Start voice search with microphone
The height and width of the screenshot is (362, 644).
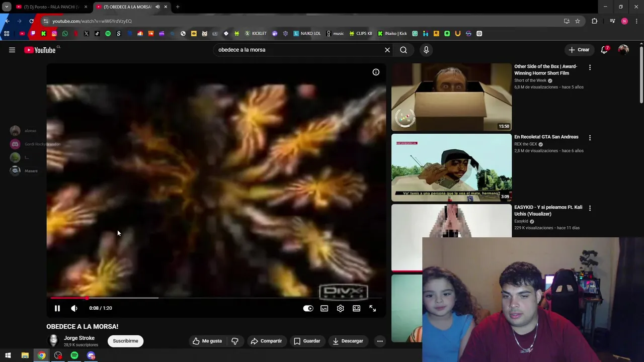tap(426, 50)
